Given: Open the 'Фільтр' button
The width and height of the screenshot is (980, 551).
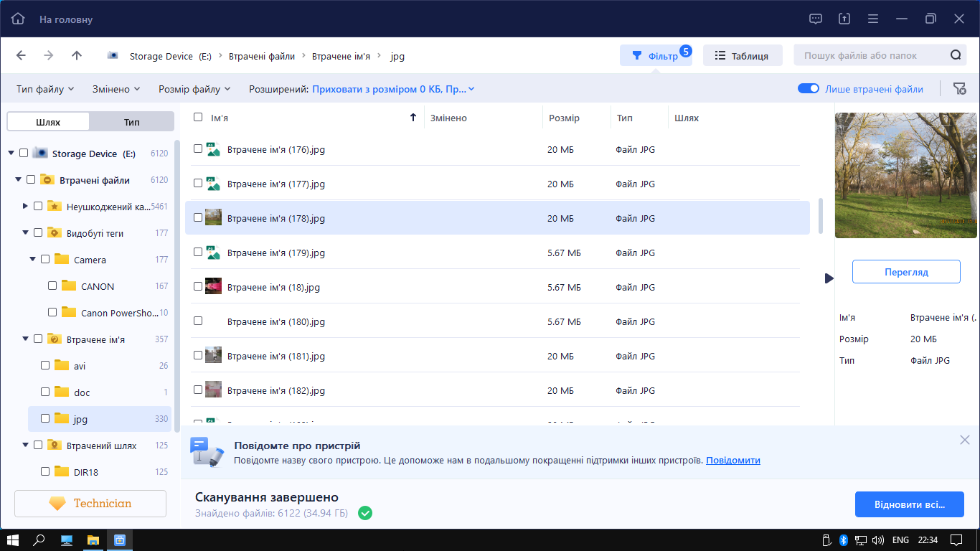Looking at the screenshot, I should [x=656, y=55].
